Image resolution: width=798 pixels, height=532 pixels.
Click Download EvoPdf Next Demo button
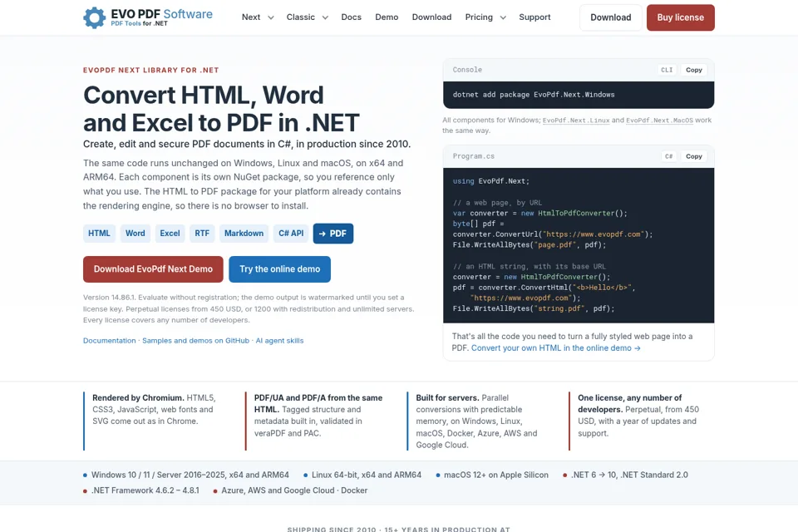153,268
